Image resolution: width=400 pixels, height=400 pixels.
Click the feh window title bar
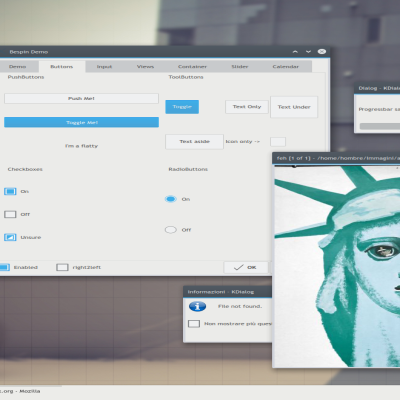coord(336,158)
